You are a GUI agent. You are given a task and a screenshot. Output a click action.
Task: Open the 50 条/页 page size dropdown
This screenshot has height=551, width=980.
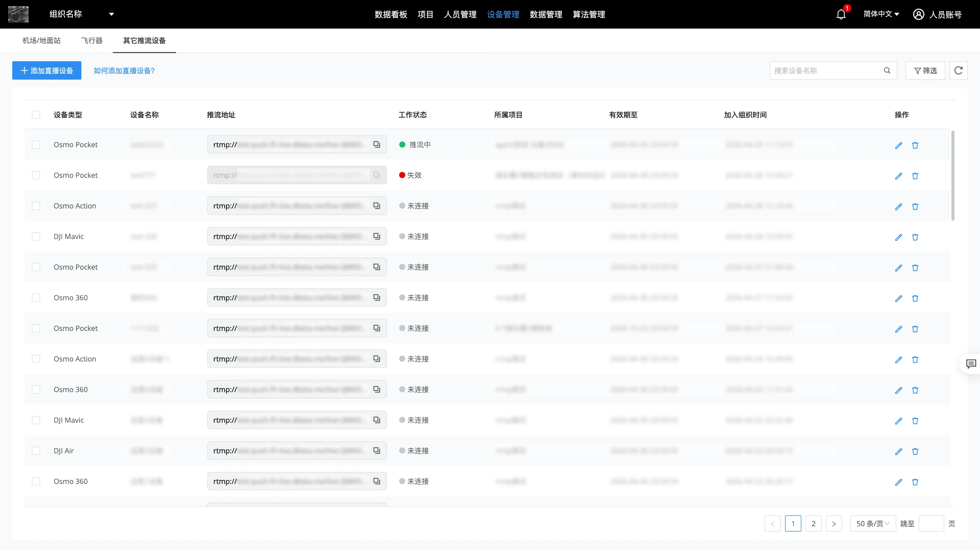pyautogui.click(x=873, y=524)
